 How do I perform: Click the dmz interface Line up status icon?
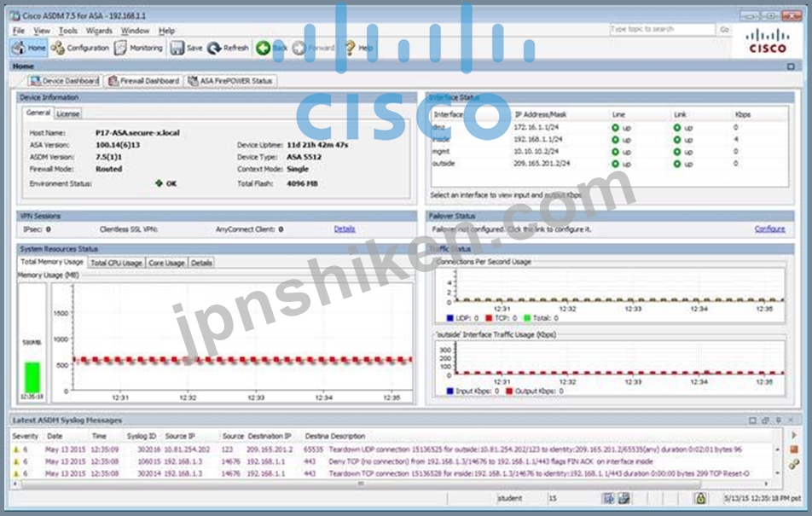615,127
